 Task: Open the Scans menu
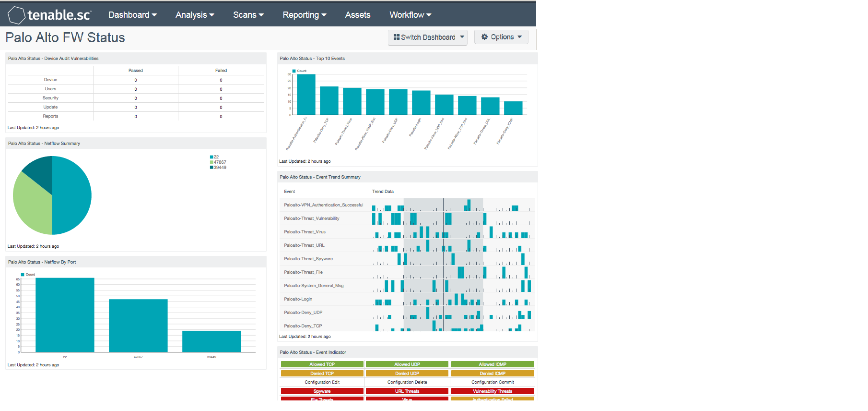click(x=248, y=15)
